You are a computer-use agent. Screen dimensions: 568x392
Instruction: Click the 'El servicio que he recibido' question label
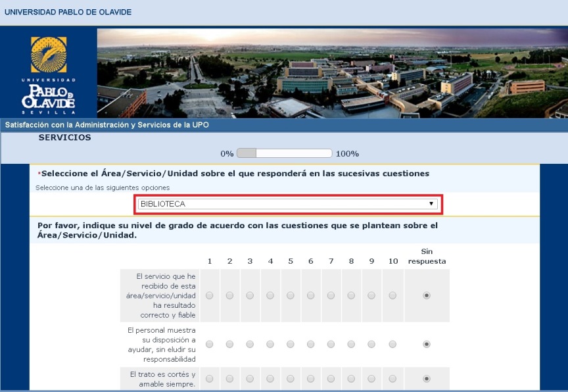(x=161, y=295)
